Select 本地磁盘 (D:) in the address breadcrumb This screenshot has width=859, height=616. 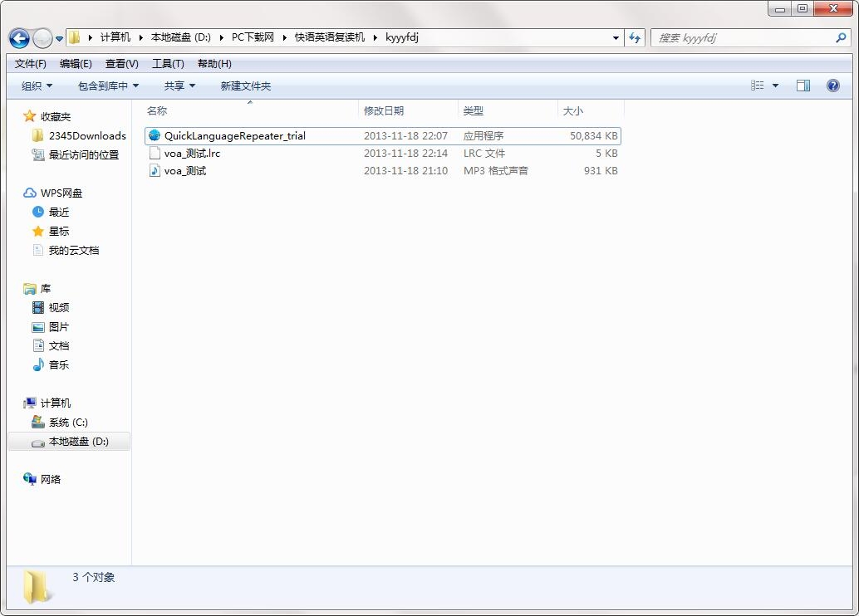pyautogui.click(x=181, y=37)
